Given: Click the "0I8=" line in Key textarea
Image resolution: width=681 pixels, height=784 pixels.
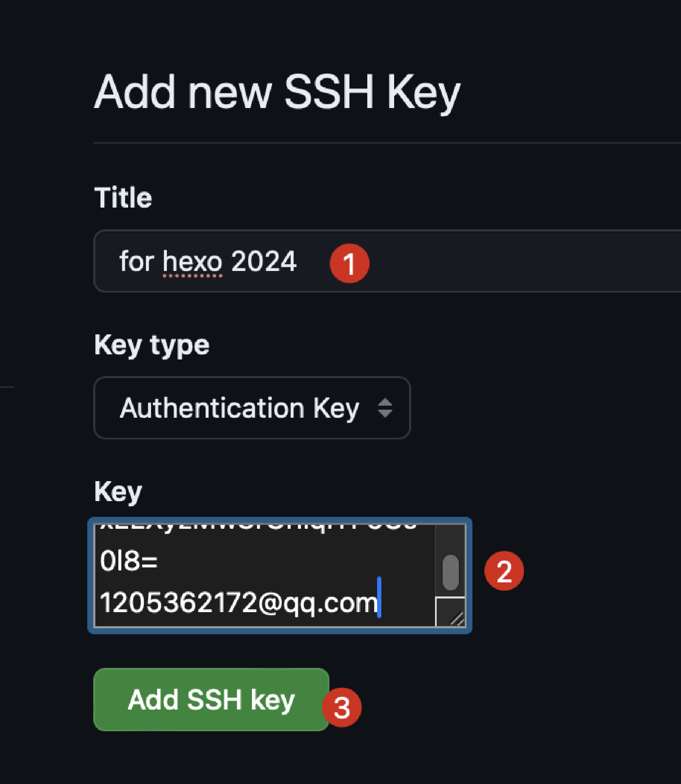Looking at the screenshot, I should (129, 561).
